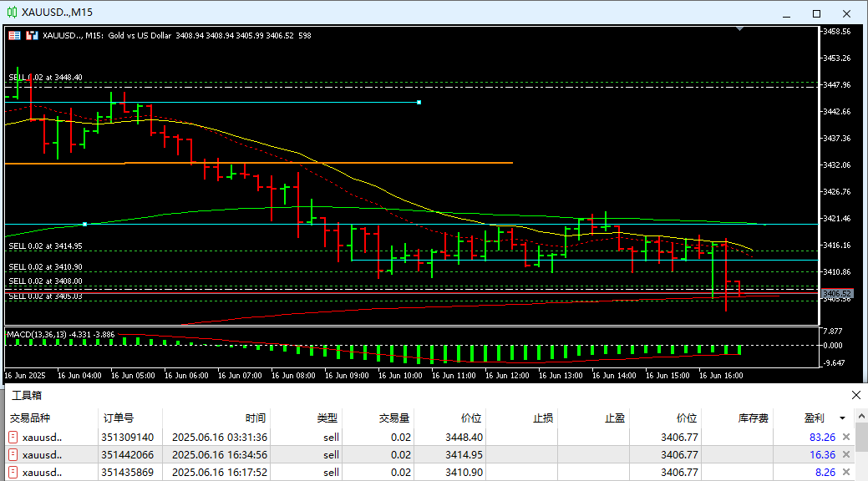Click the chart shift triangle marker
868x481 pixels.
click(x=739, y=28)
